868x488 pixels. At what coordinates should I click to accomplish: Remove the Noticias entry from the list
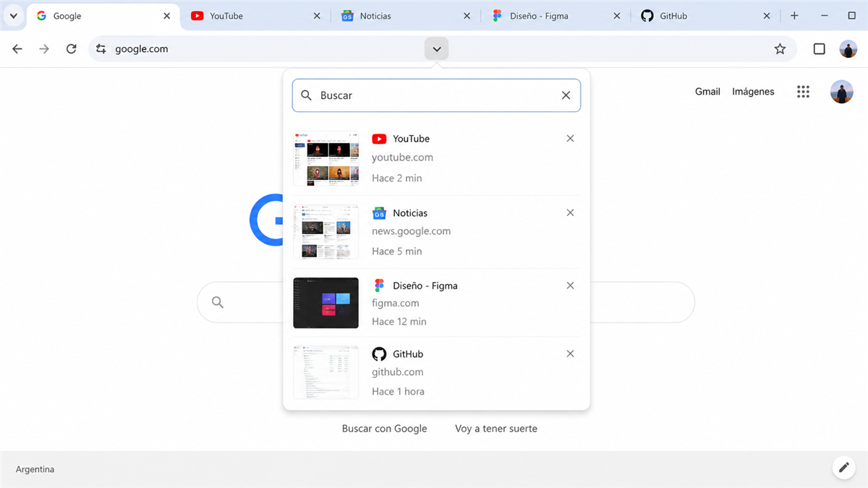[x=570, y=213]
